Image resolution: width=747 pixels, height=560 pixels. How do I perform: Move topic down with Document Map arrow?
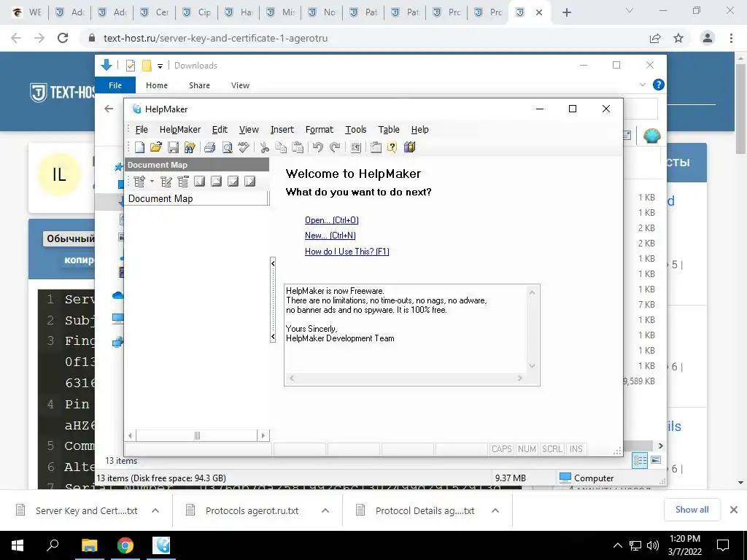point(233,182)
